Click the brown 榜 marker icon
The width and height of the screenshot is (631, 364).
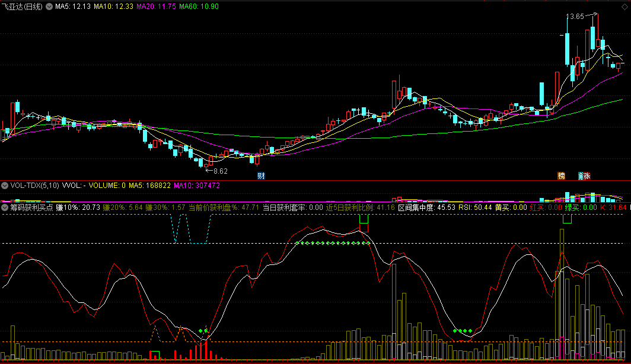(x=562, y=175)
